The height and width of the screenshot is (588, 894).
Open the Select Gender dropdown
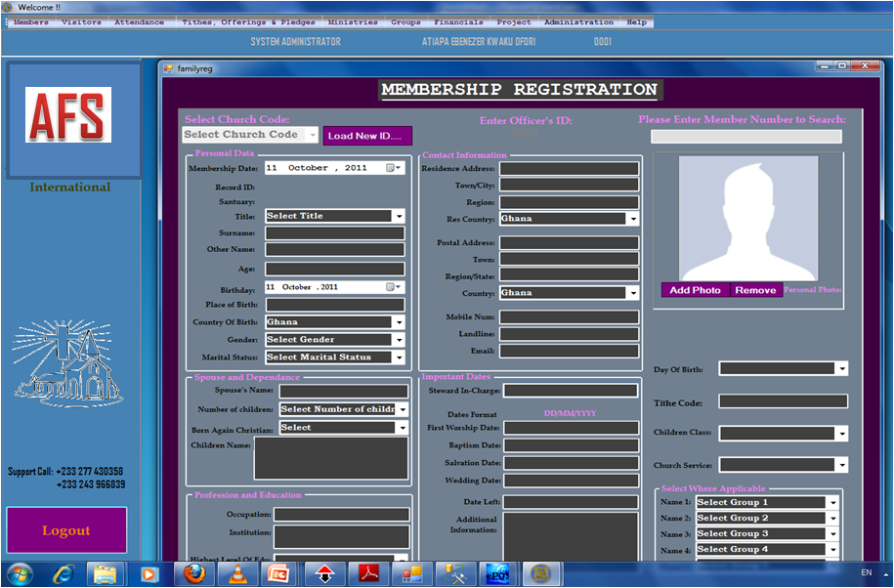[x=399, y=340]
